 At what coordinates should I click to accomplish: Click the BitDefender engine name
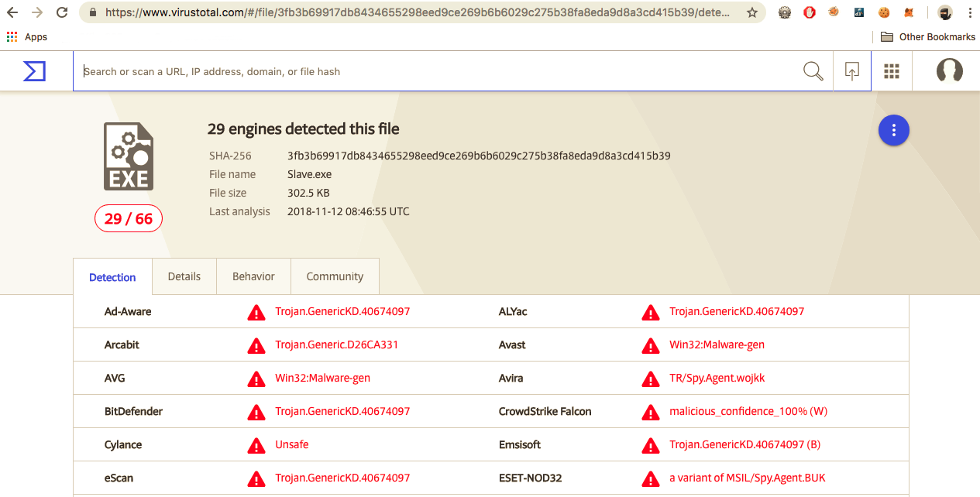133,411
